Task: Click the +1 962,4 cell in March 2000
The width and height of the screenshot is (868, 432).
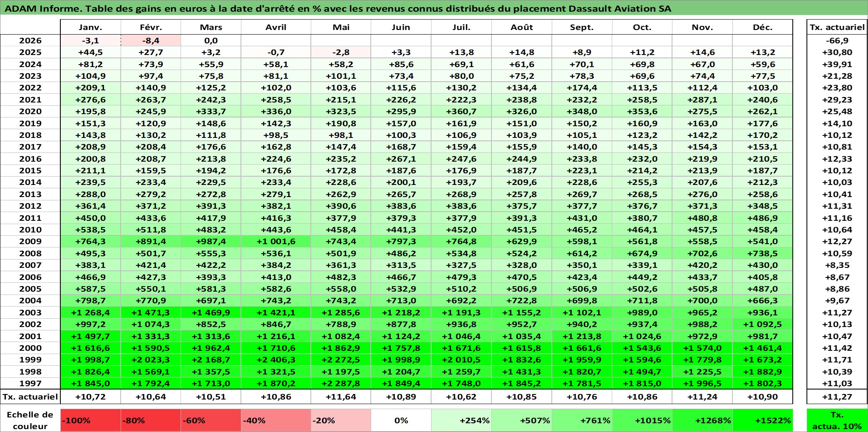Action: tap(211, 348)
